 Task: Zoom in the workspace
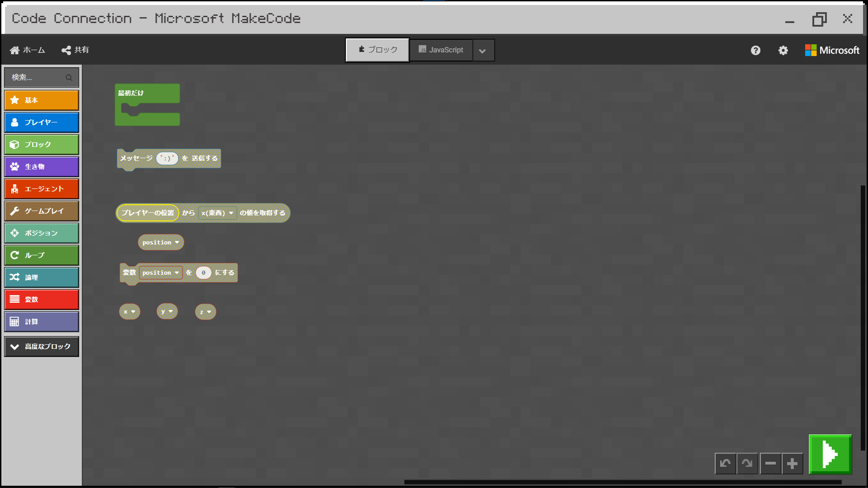click(793, 464)
